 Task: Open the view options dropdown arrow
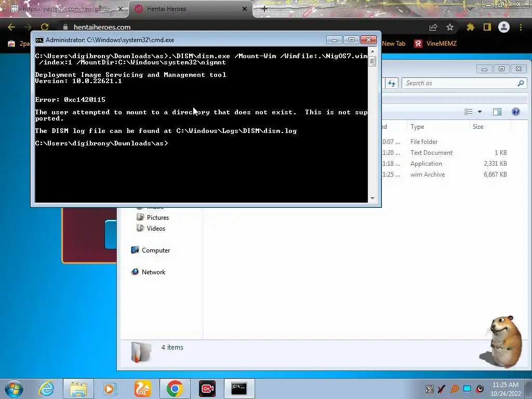[480, 112]
